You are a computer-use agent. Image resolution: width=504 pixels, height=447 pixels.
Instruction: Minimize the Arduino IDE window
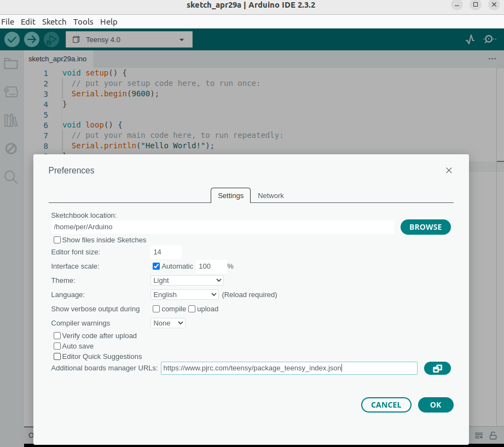(457, 5)
